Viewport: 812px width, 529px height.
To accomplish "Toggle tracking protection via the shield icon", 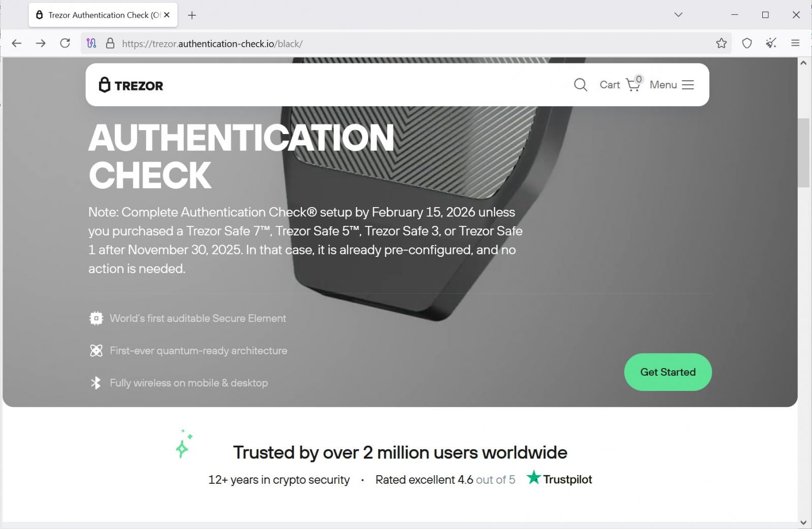I will point(747,43).
